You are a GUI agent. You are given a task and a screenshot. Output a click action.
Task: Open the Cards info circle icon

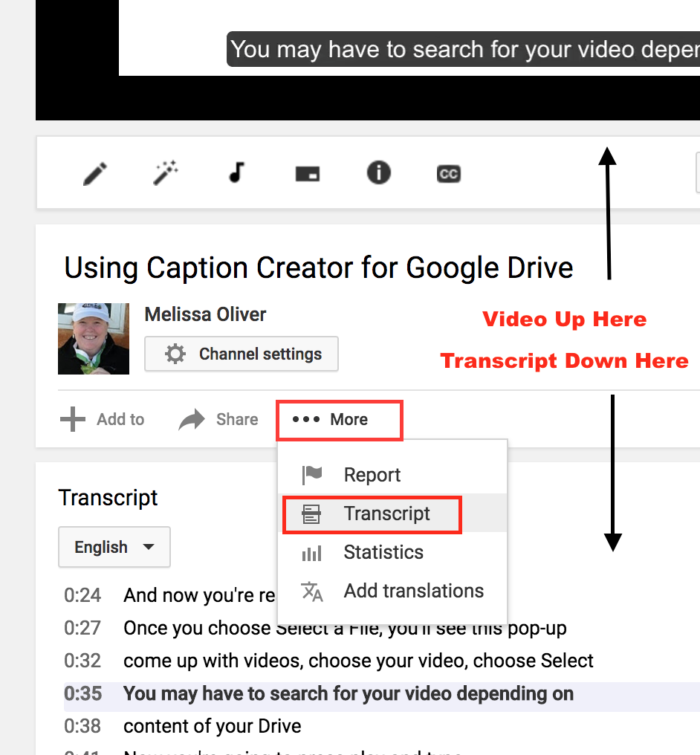click(379, 173)
